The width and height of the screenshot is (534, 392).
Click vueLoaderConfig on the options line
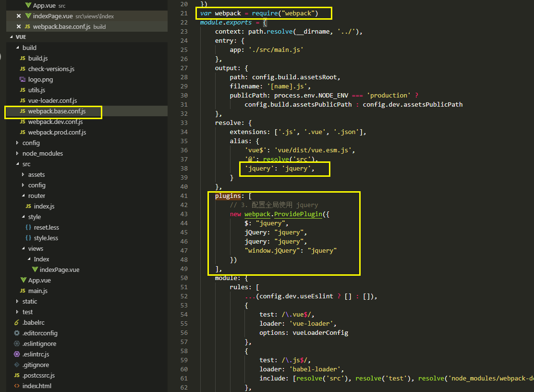pyautogui.click(x=320, y=333)
